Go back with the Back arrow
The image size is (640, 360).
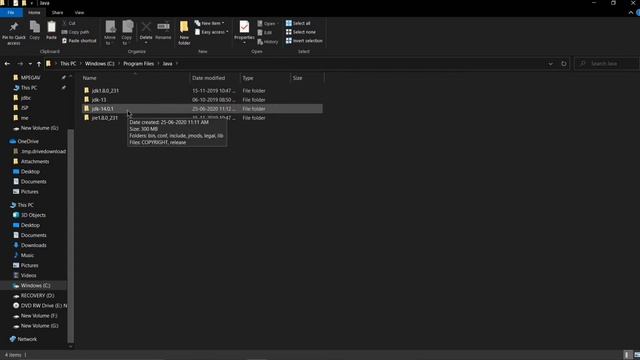point(7,64)
